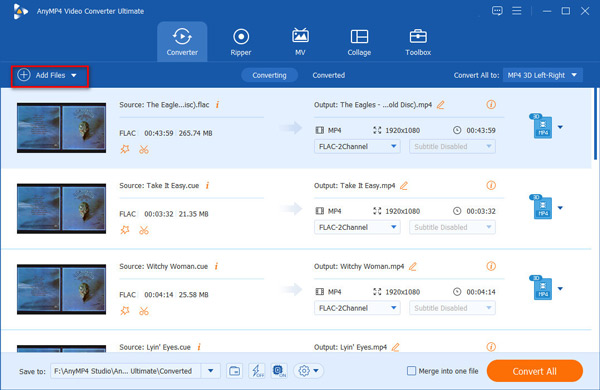Open the feedback message icon in title bar
This screenshot has height=390, width=600.
click(497, 11)
